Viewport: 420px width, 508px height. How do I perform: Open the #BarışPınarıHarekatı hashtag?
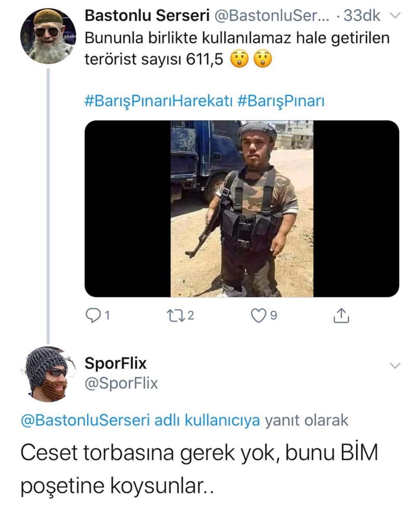pyautogui.click(x=159, y=101)
